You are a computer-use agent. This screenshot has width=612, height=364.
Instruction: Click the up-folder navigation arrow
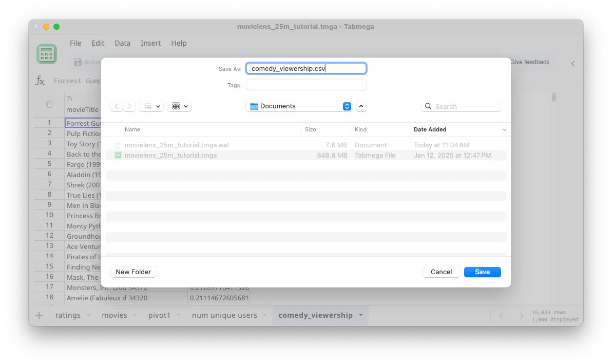[x=361, y=106]
